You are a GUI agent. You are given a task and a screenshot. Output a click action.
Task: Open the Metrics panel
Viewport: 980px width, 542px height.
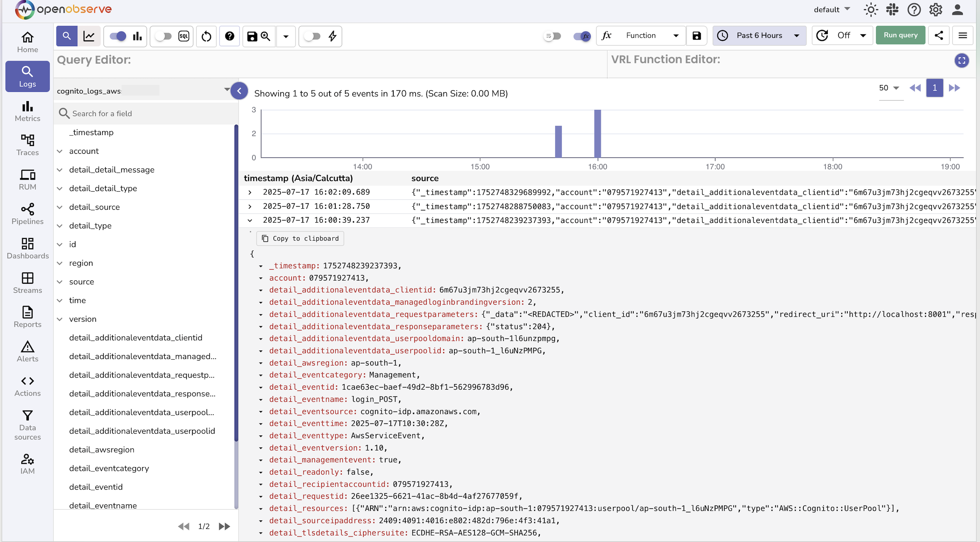click(27, 111)
